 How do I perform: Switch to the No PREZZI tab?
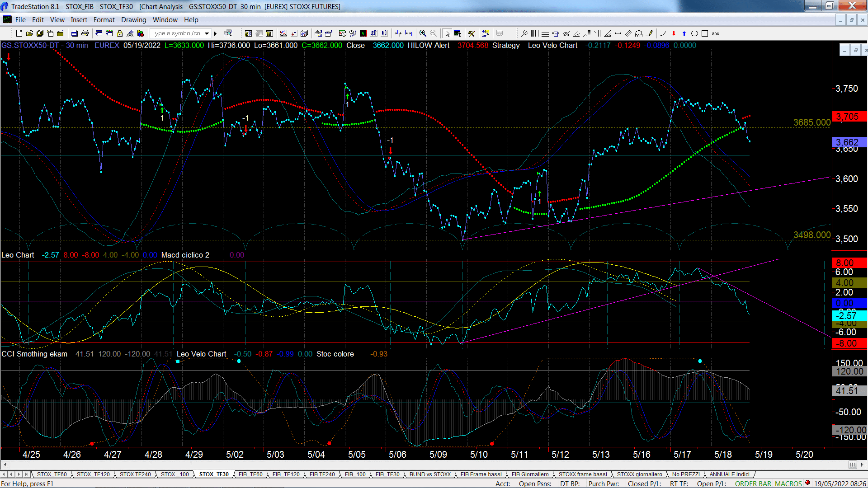(x=686, y=474)
